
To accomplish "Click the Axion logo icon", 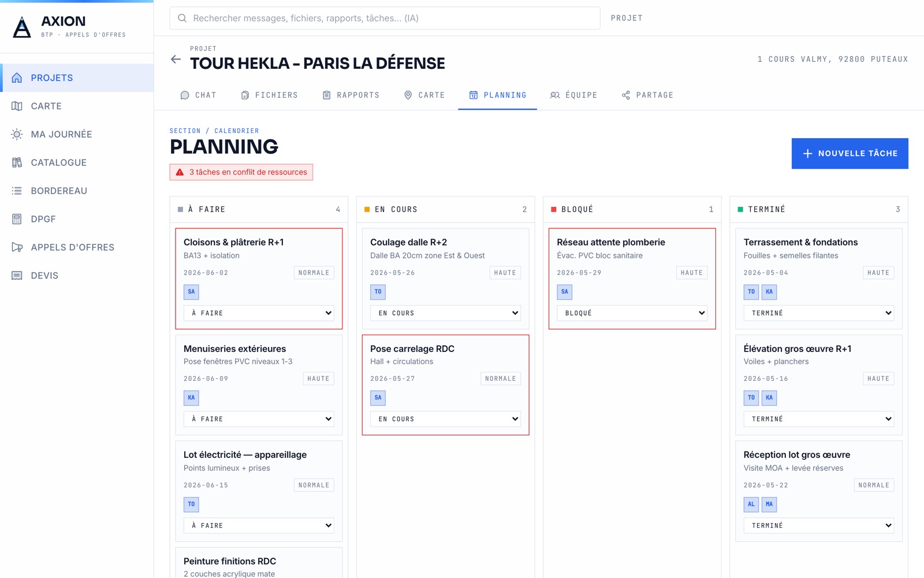I will point(22,27).
